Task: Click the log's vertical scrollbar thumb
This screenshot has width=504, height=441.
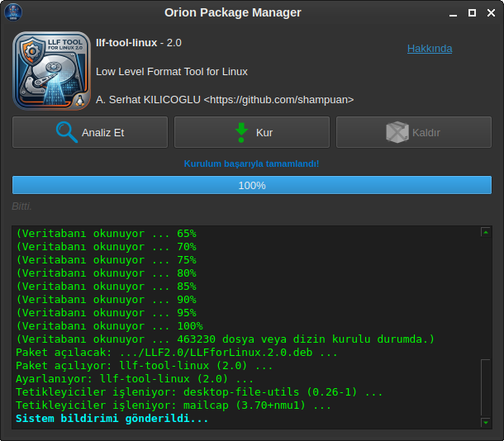Action: [x=486, y=386]
